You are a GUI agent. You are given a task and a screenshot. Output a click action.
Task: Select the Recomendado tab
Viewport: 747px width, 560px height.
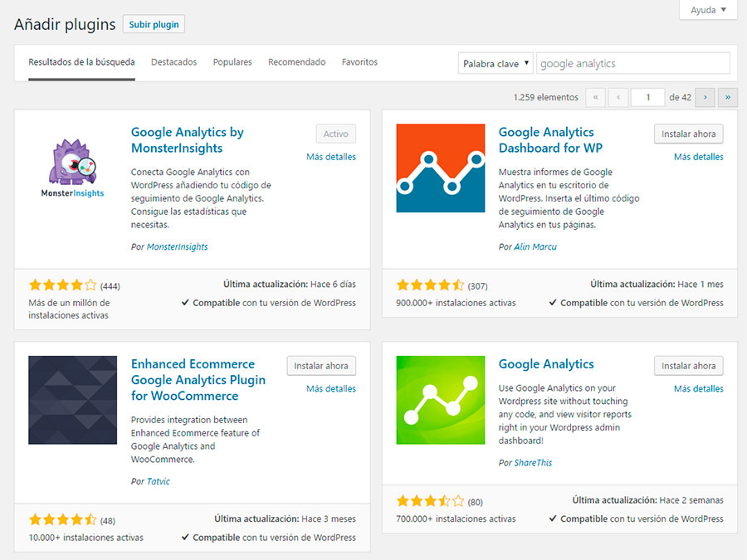click(296, 62)
